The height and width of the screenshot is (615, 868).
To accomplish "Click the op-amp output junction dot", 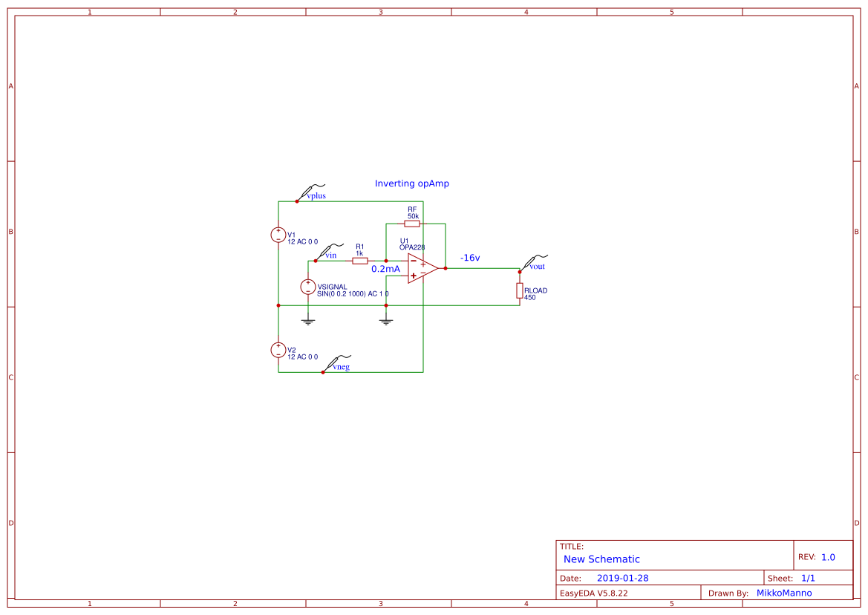I will 445,268.
